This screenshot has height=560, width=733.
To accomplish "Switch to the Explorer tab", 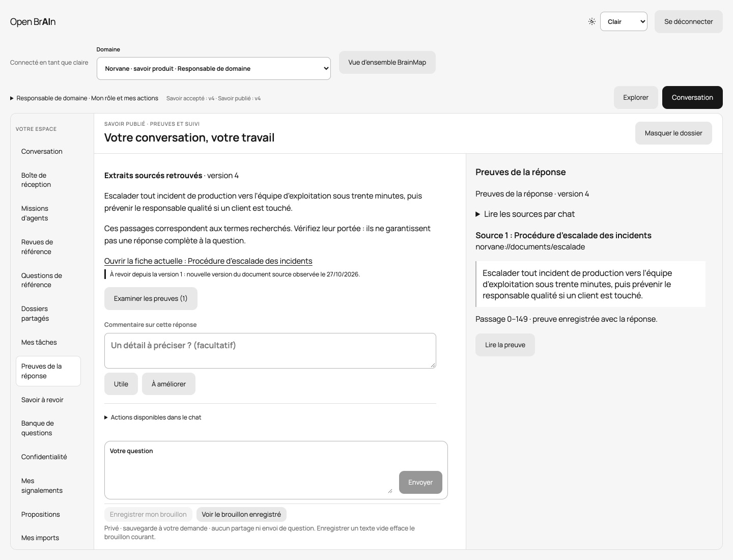I will [x=636, y=97].
